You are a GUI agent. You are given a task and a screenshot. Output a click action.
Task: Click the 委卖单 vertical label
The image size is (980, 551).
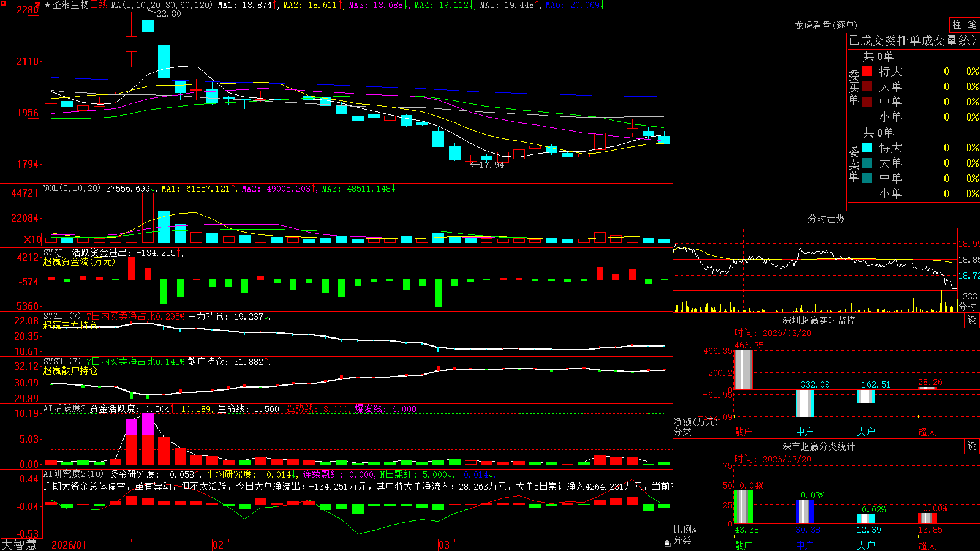pos(854,163)
